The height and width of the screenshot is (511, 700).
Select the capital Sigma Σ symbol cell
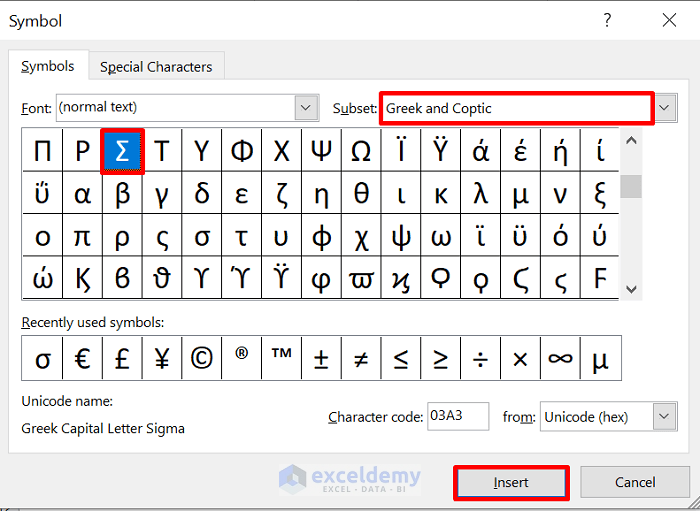point(122,151)
